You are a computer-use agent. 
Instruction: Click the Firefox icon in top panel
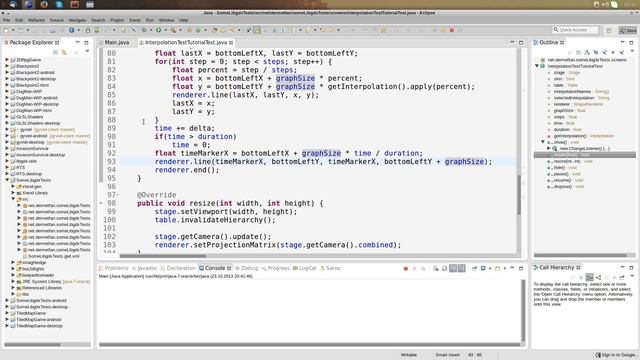tap(44, 4)
